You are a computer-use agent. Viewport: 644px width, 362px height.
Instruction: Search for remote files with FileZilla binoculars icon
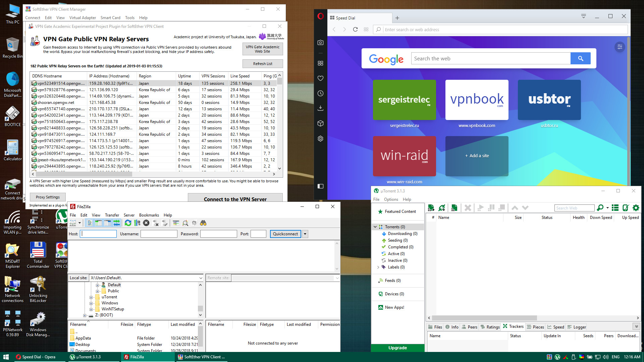[204, 223]
